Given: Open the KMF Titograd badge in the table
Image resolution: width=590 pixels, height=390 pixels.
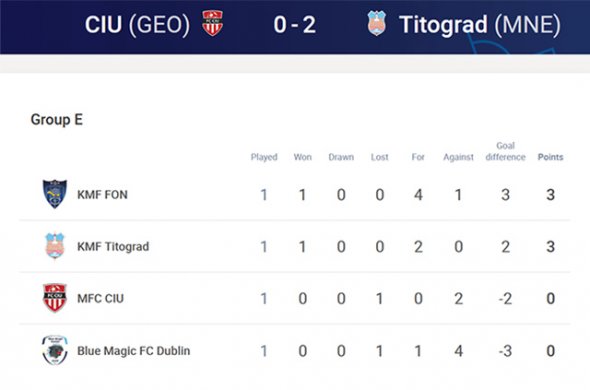Looking at the screenshot, I should point(55,246).
